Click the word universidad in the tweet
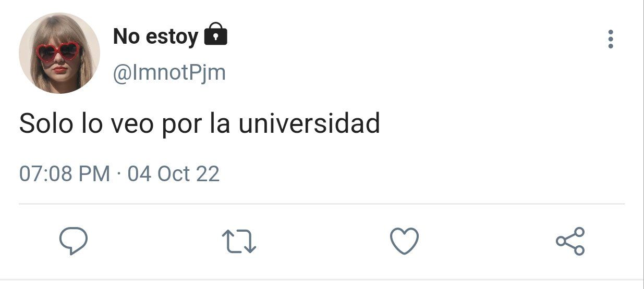 pyautogui.click(x=310, y=123)
